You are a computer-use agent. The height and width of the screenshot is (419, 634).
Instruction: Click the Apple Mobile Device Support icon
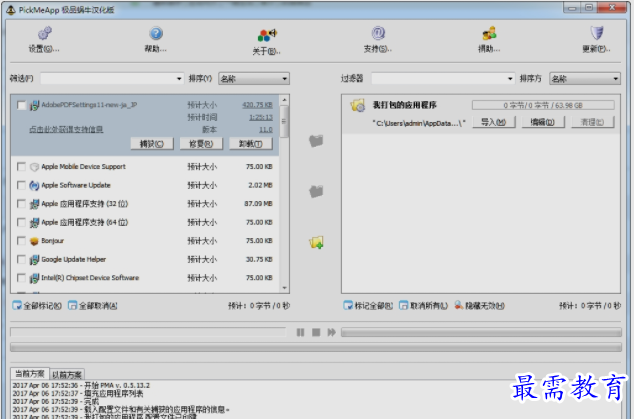(34, 167)
